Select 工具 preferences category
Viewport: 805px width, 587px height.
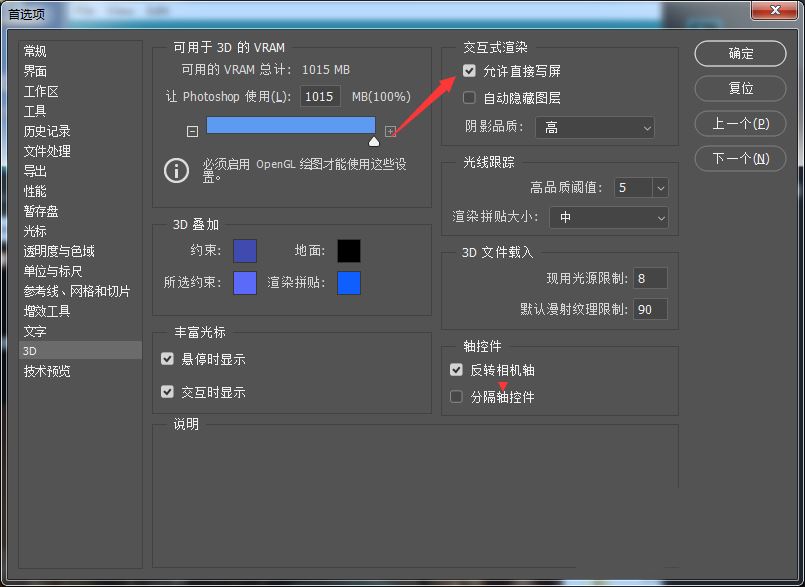pos(35,111)
